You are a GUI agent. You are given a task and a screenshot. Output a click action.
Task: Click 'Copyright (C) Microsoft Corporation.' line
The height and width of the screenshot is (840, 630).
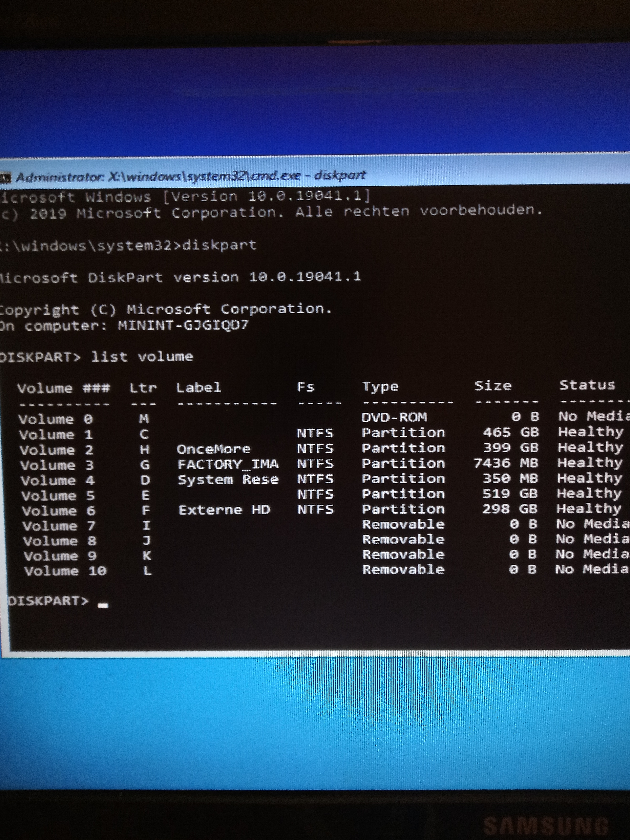[166, 310]
